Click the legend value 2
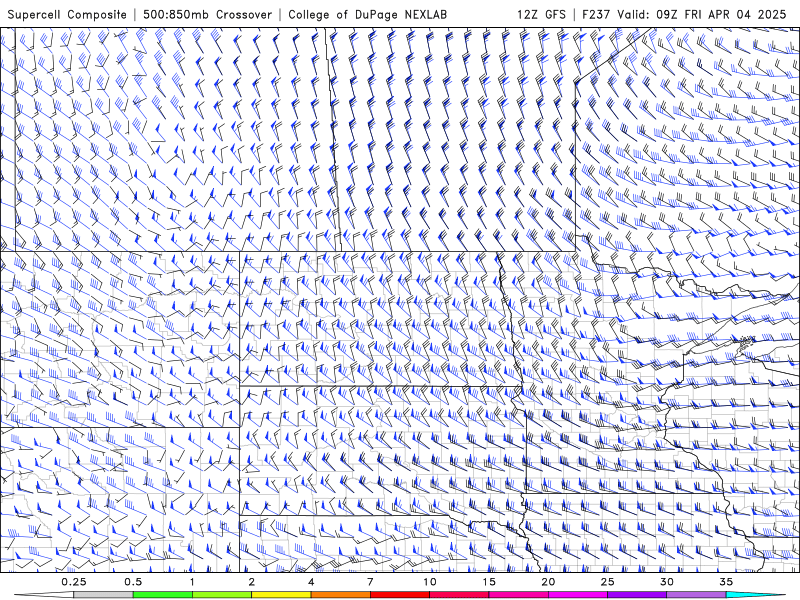The width and height of the screenshot is (800, 600). point(252,582)
